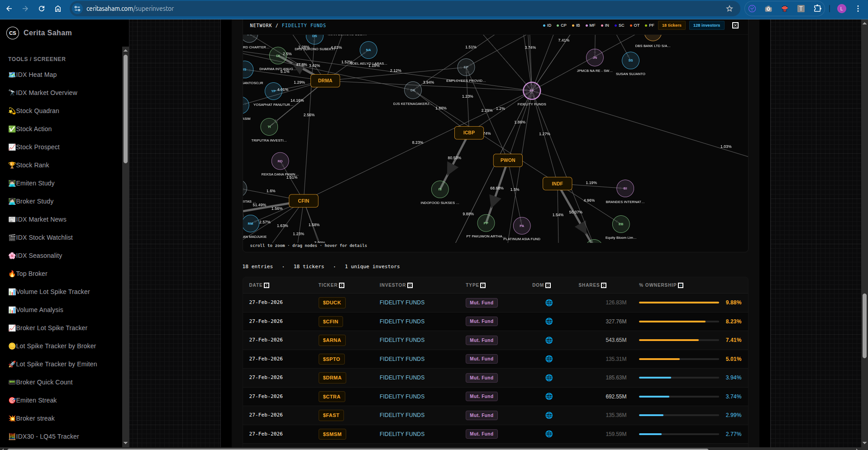
Task: Select the ICBP ticker node in graph
Action: click(x=469, y=133)
